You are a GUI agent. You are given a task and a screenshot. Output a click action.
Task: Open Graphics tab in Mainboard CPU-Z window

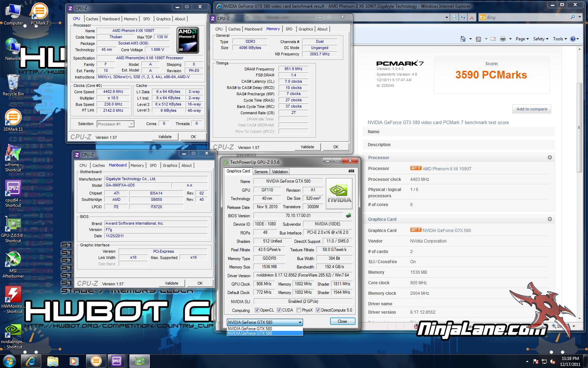[170, 165]
